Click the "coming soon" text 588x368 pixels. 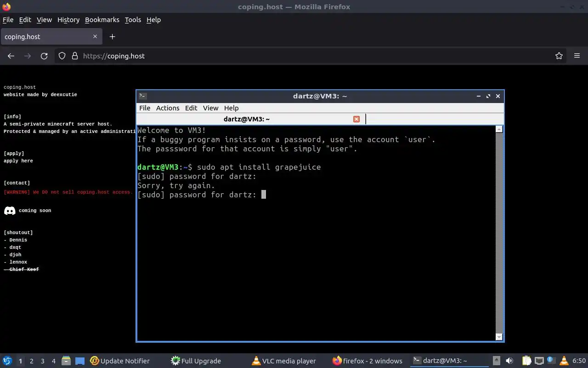click(x=35, y=211)
